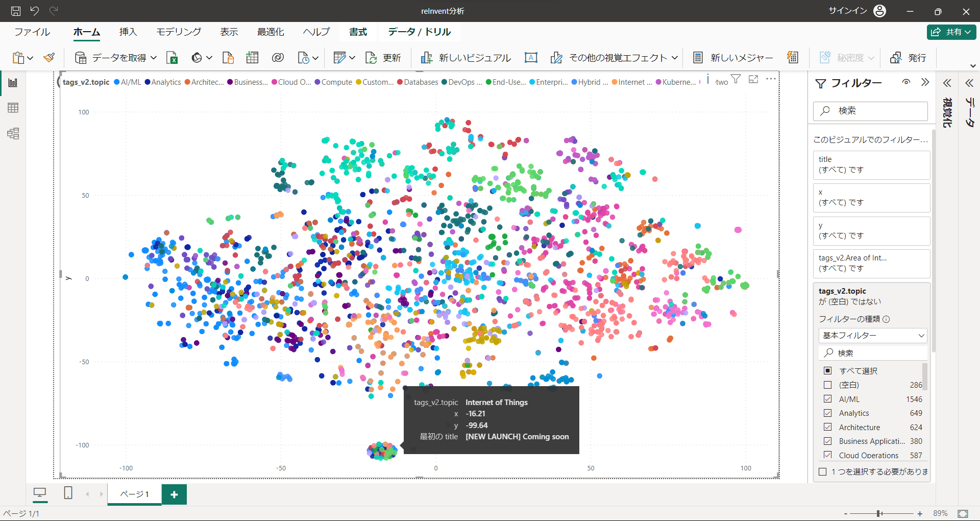Toggle the すべて選択 checkbox
The image size is (980, 521).
[x=828, y=371]
